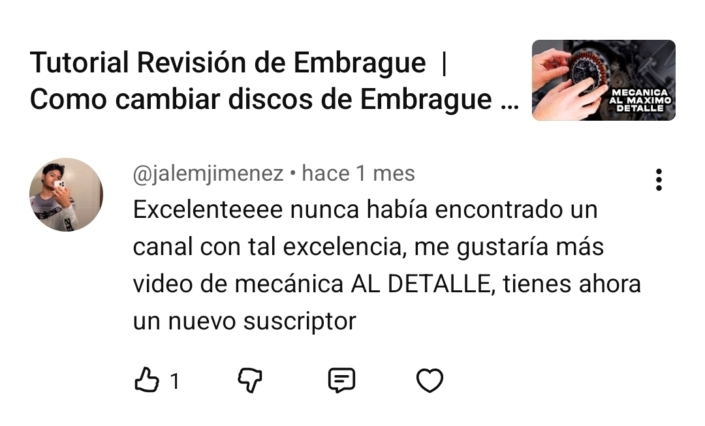Select the 'Como cambiar discos de Embrague' line
Viewport: 705px width, 426px height.
[x=261, y=99]
